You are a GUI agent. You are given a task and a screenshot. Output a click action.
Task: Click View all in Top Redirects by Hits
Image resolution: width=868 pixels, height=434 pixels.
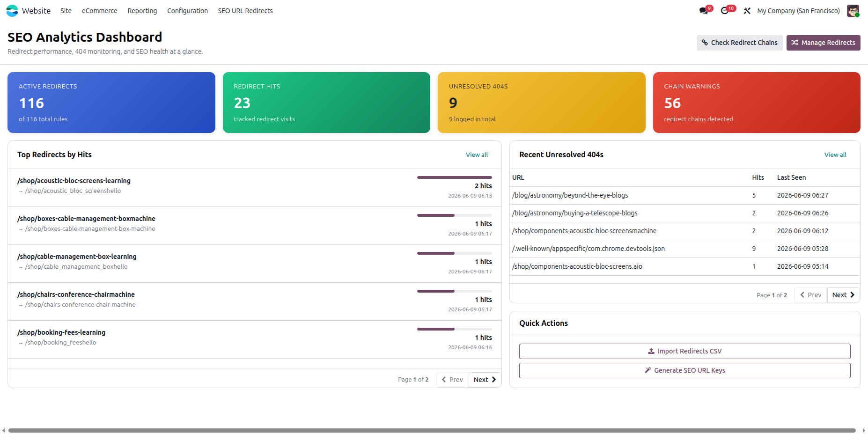477,155
